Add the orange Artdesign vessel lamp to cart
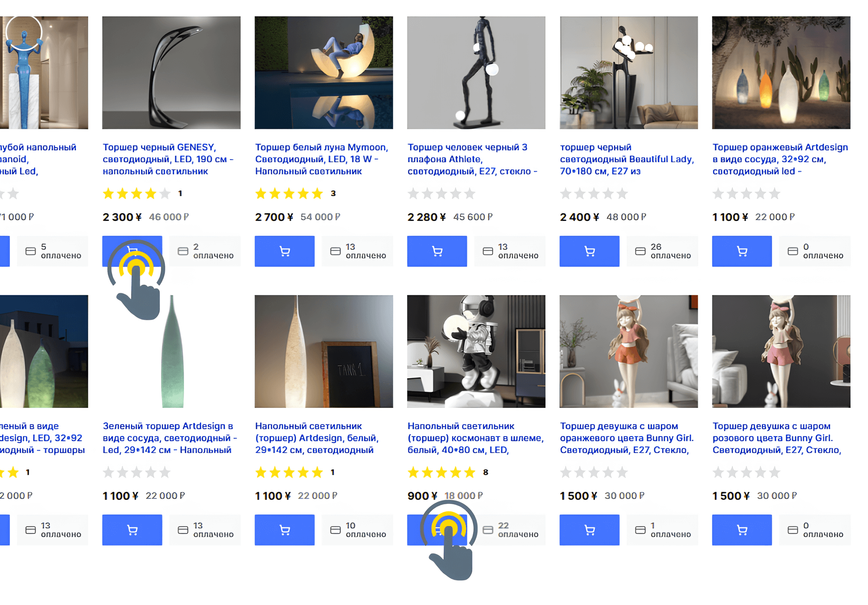 point(742,251)
